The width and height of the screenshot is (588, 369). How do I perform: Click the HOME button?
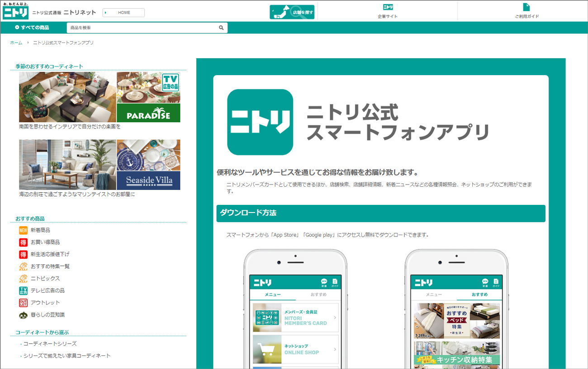[123, 13]
